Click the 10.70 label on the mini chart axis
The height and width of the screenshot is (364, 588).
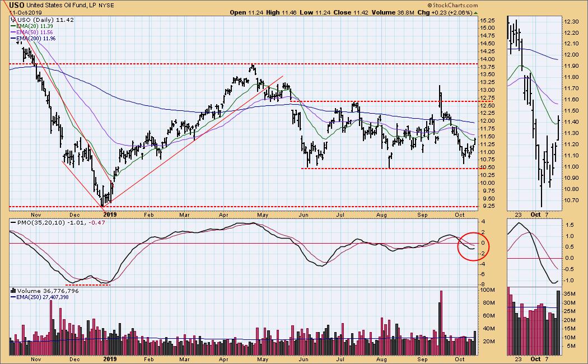[571, 200]
